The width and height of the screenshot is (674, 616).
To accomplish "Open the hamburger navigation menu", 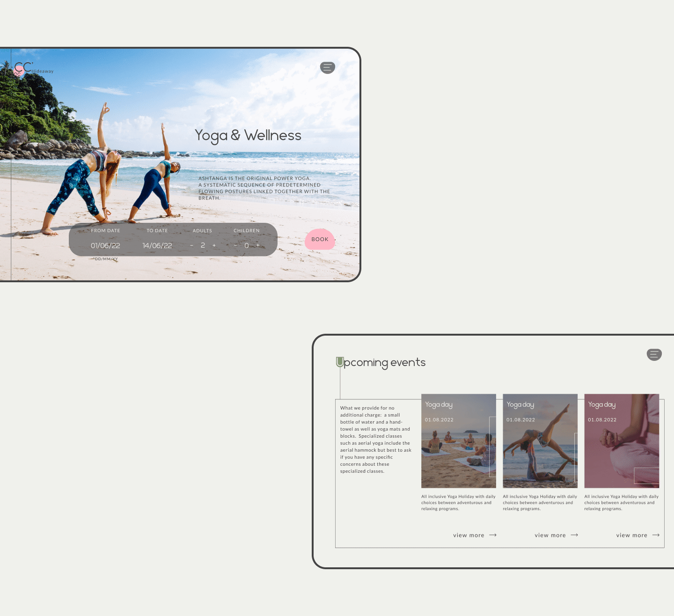I will coord(327,67).
